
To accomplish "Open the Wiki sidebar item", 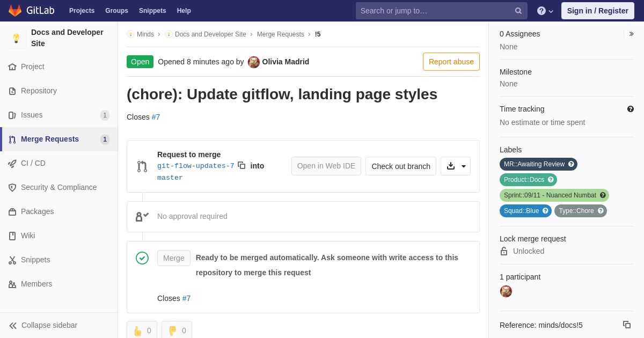I will 59,236.
